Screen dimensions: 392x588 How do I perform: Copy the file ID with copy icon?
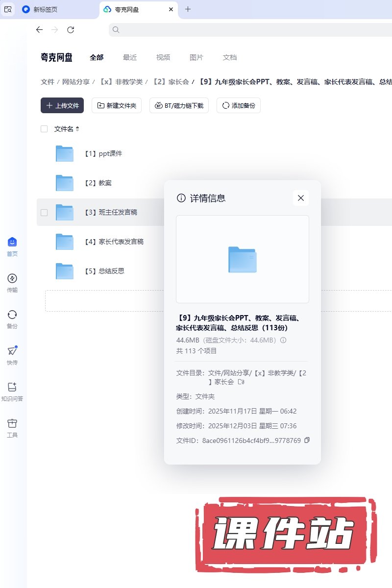point(307,440)
